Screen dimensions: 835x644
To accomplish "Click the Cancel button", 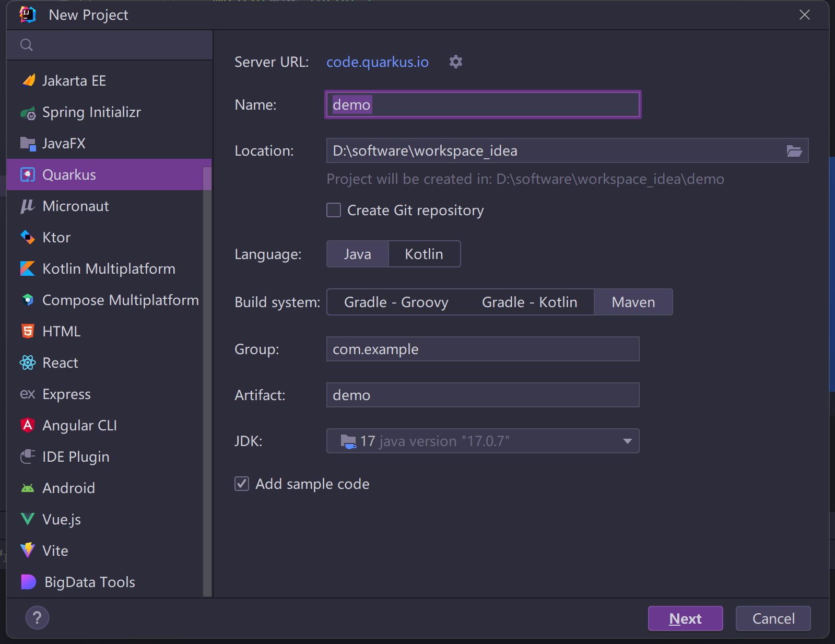I will pyautogui.click(x=773, y=618).
